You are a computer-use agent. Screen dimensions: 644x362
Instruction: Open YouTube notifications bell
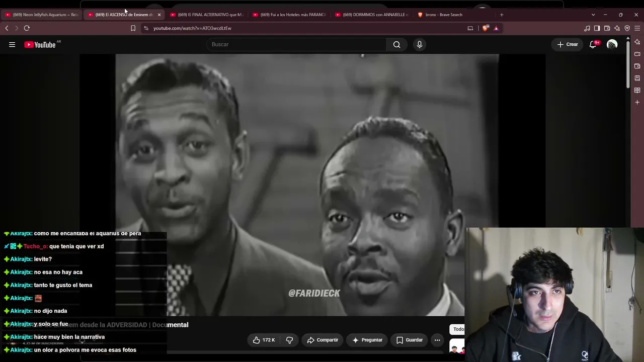593,45
